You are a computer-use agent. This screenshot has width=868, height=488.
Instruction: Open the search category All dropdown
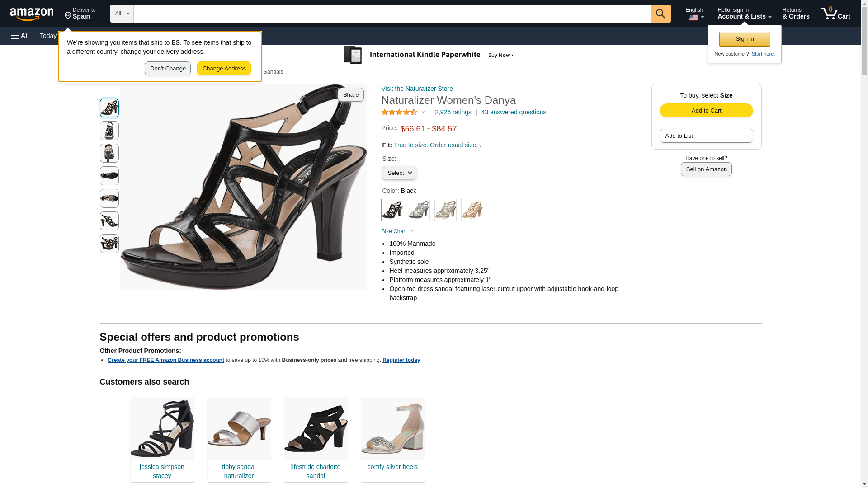[x=122, y=14]
